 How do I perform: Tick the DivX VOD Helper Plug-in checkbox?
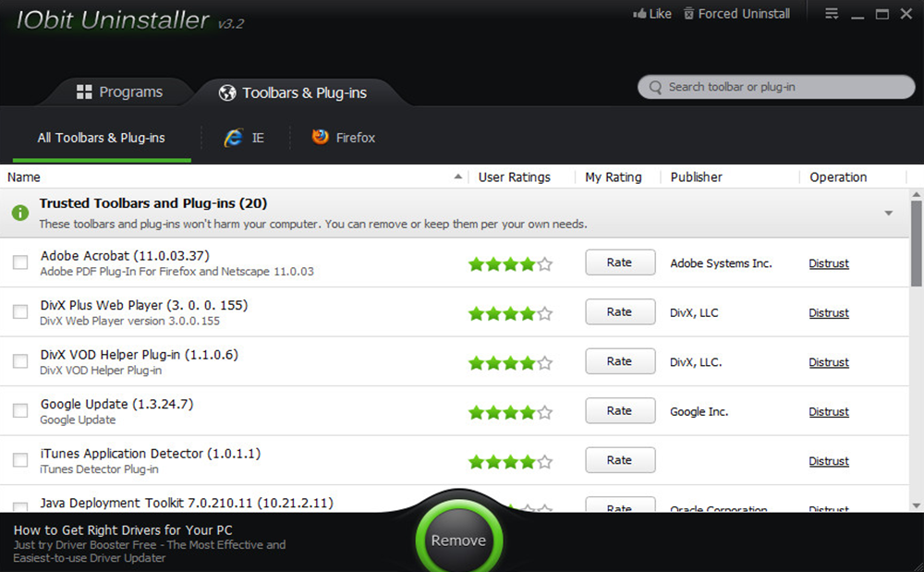[20, 361]
